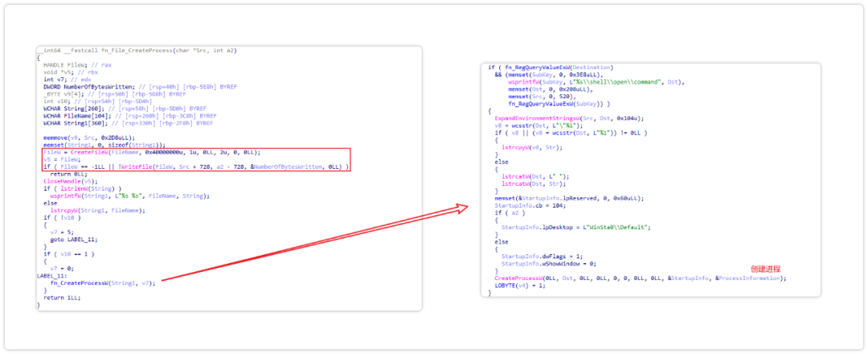Select the ExpandEnvironmentStringsW line
Screen dimensions: 868x354
pos(568,118)
